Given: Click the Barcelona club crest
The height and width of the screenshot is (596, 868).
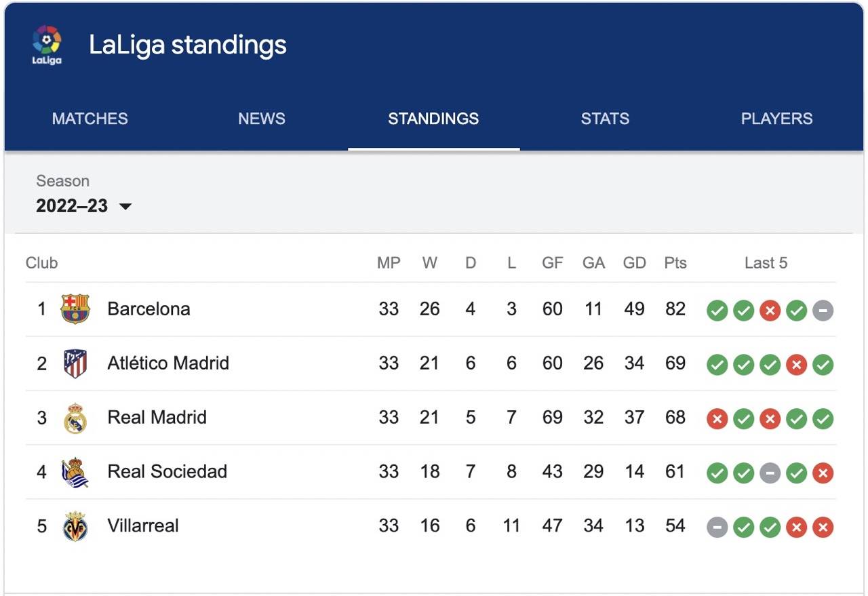Looking at the screenshot, I should tap(75, 309).
